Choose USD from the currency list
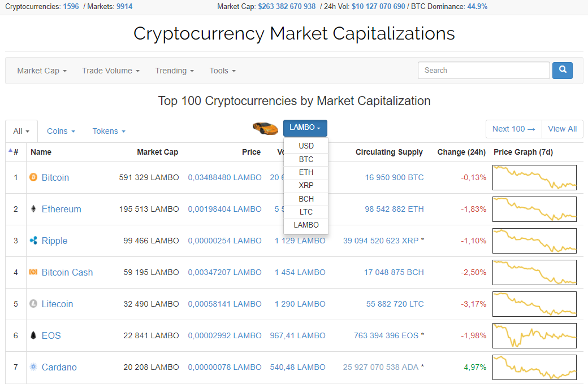Image resolution: width=588 pixels, height=384 pixels. [x=306, y=146]
